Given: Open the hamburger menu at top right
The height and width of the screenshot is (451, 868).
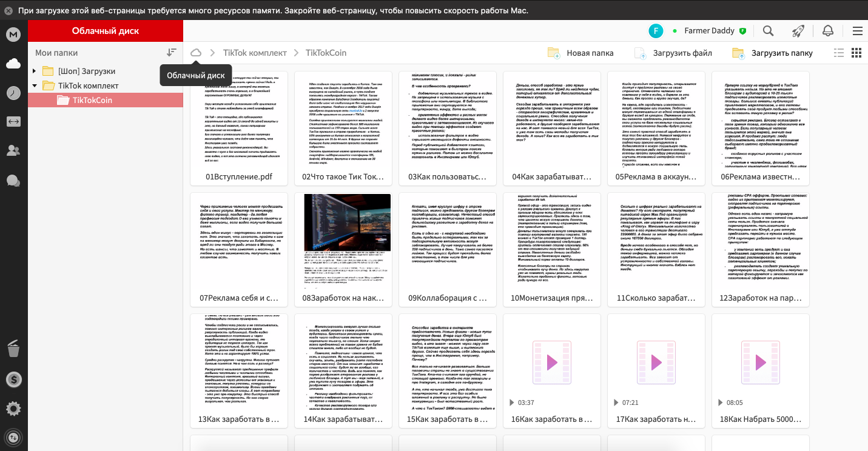Looking at the screenshot, I should pos(857,31).
